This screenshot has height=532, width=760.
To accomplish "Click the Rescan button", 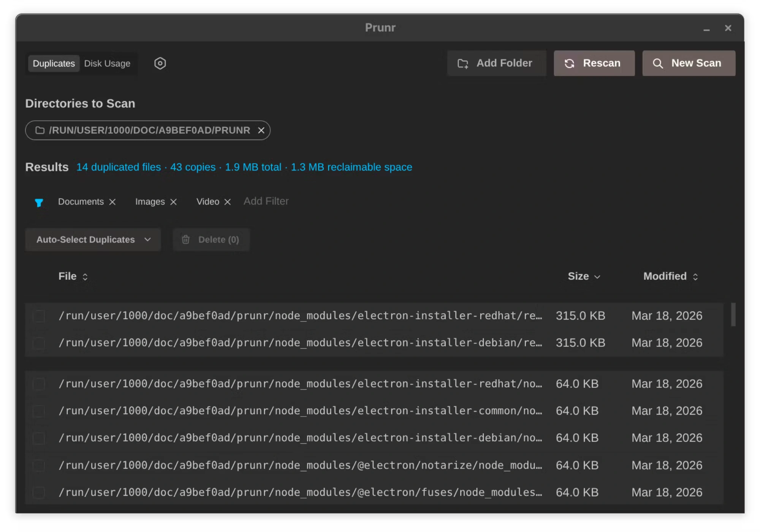I will pos(594,63).
